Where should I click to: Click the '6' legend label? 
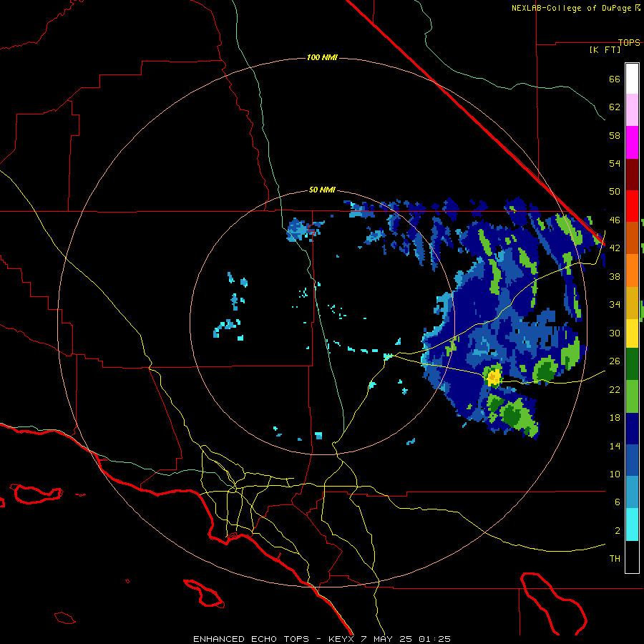click(x=617, y=502)
